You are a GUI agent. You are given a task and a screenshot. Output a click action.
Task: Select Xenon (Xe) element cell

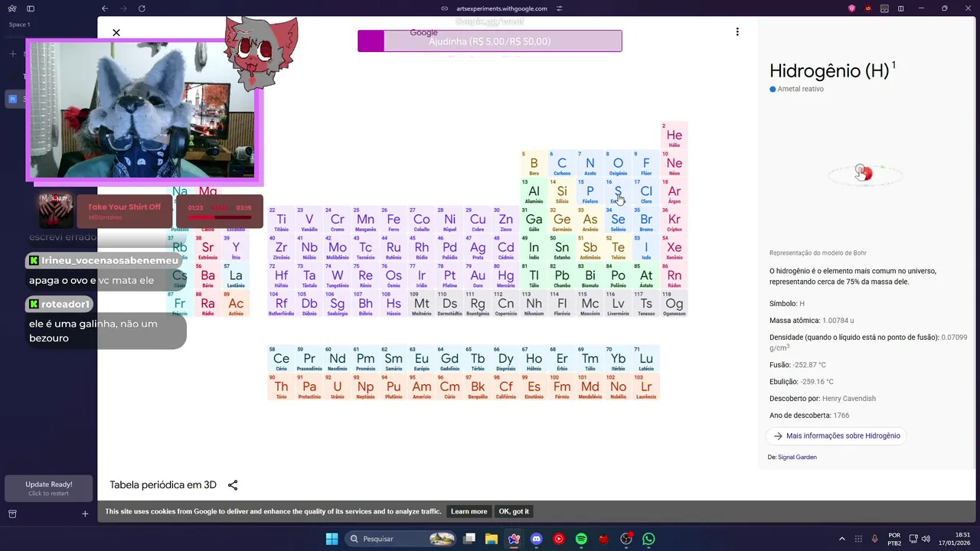674,248
